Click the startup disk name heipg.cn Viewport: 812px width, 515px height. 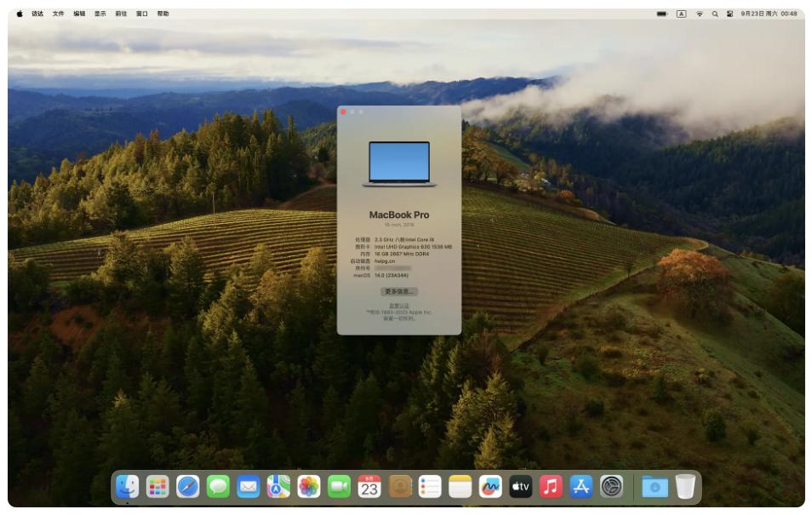384,261
